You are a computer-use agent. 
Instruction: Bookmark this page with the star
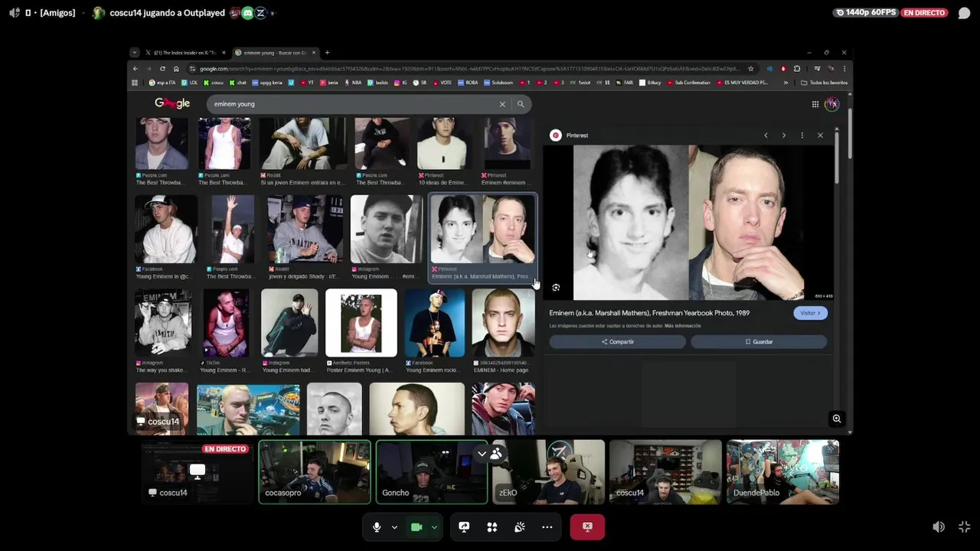coord(750,69)
